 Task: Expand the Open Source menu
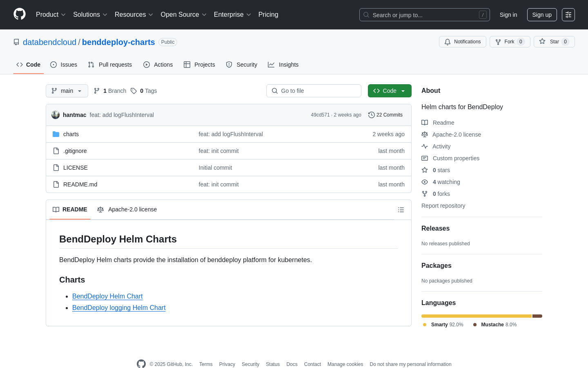pos(184,15)
